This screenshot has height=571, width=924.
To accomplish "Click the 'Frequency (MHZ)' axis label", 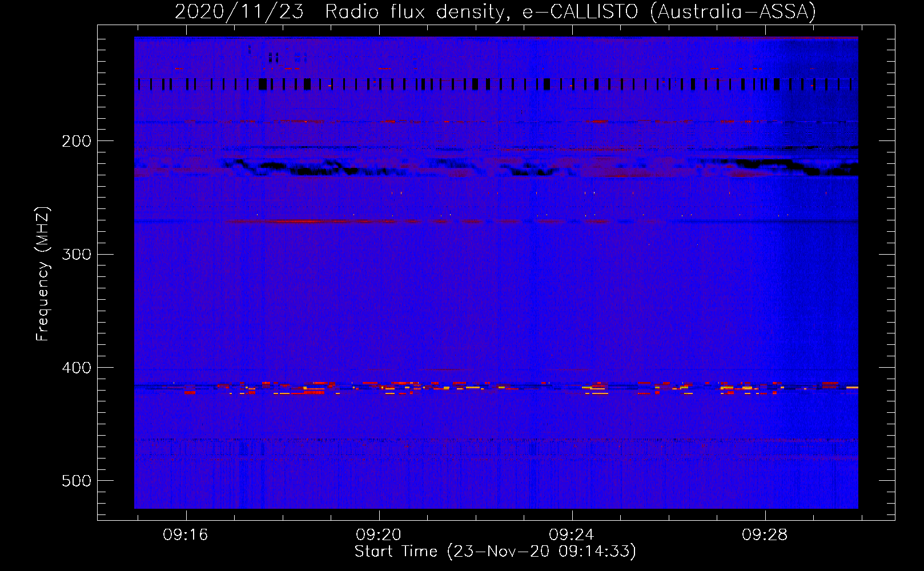I will [x=43, y=274].
